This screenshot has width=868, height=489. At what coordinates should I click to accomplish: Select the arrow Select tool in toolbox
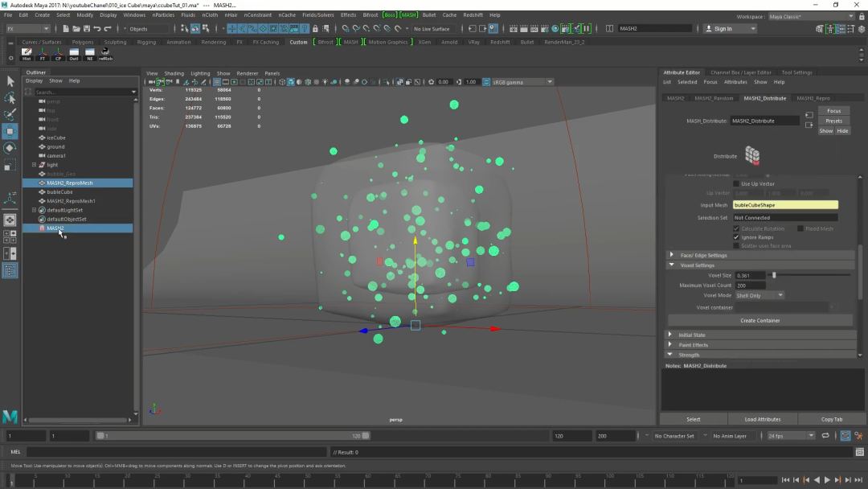pyautogui.click(x=10, y=81)
